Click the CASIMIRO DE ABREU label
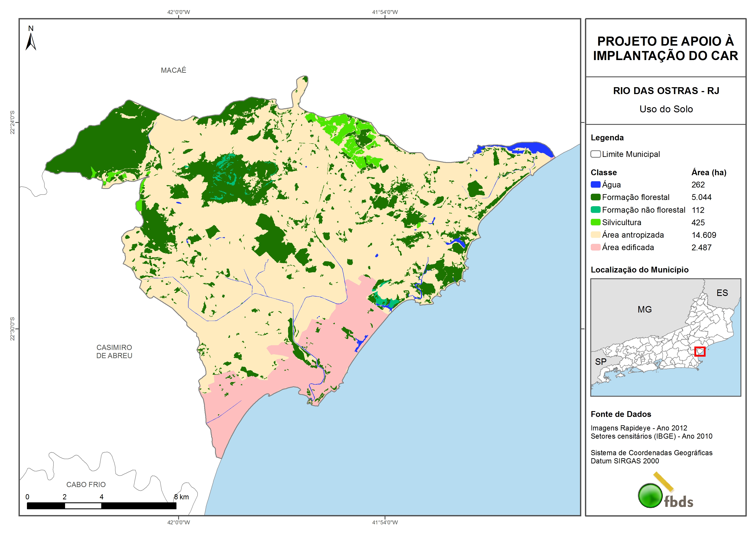Viewport: 756px width, 534px height. click(x=114, y=351)
